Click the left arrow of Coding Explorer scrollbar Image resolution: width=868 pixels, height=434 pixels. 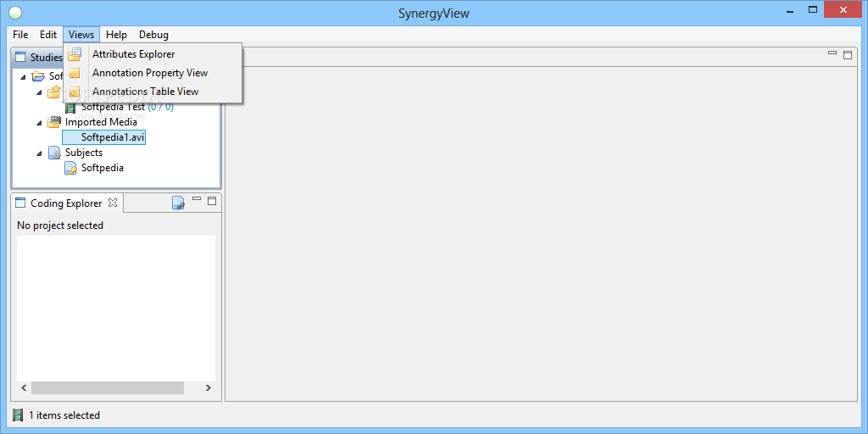coord(24,388)
